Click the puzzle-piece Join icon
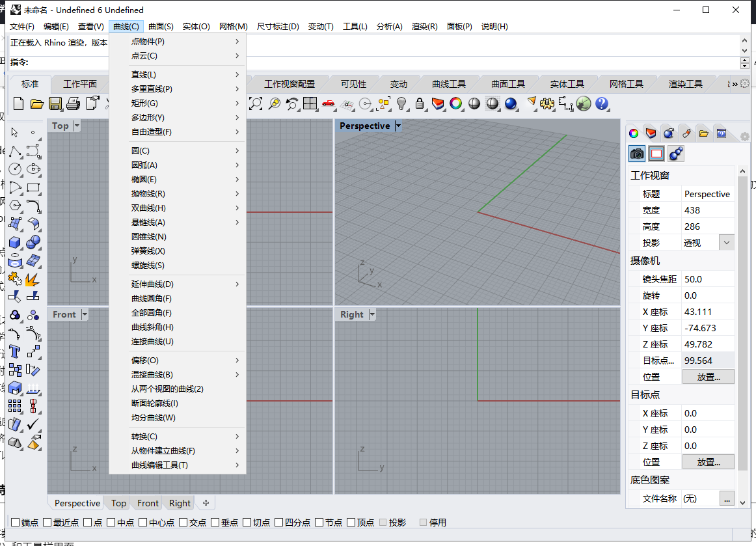The height and width of the screenshot is (546, 756). pos(15,279)
